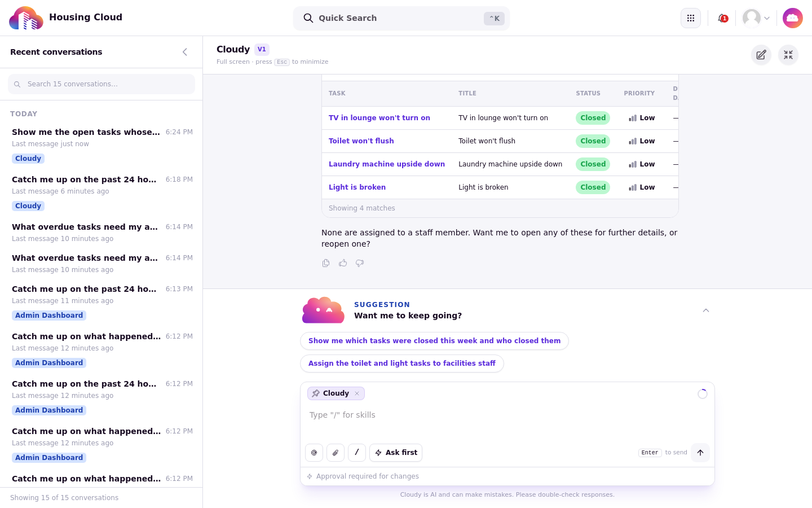Click the V1 version badge
Image resolution: width=812 pixels, height=508 pixels.
(x=262, y=50)
